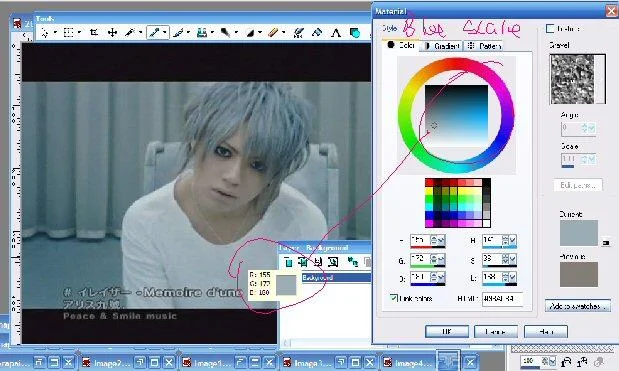619x371 pixels.
Task: Click New Raster Layer icon in Layers palette
Action: [288, 262]
